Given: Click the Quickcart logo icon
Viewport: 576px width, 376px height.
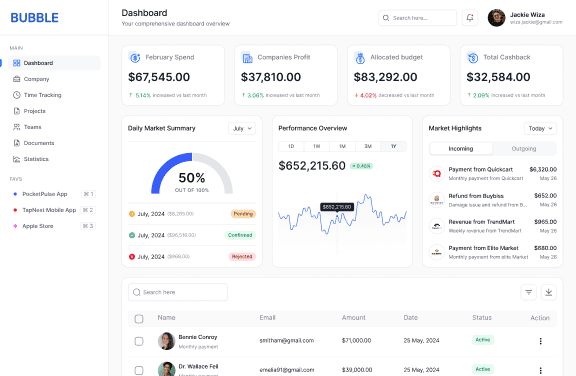Looking at the screenshot, I should tap(437, 173).
